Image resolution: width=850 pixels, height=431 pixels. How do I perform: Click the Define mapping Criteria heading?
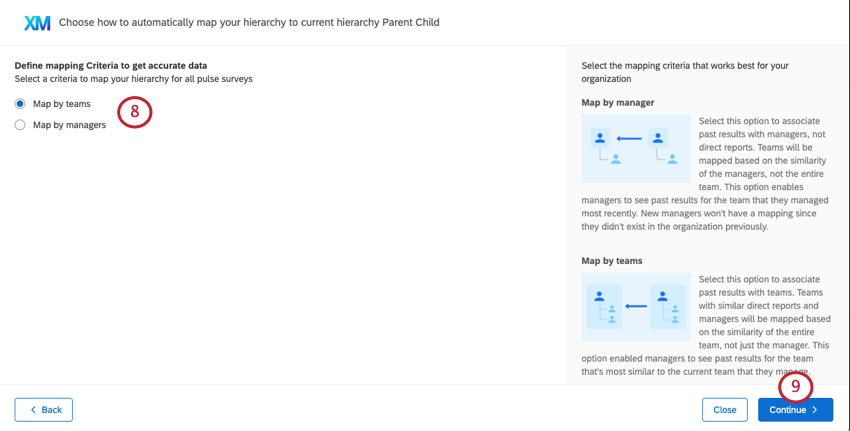(x=111, y=65)
